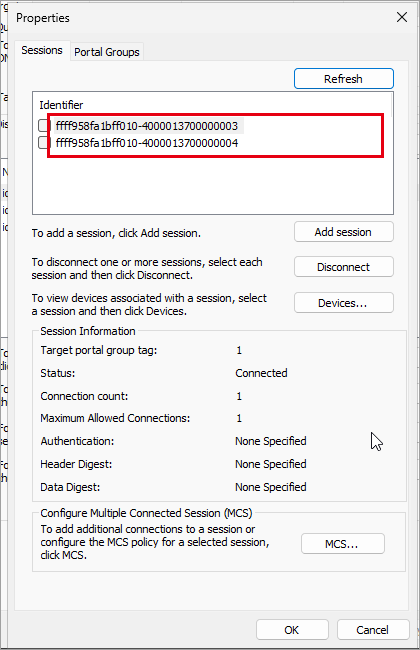Click the Session Information group title
The height and width of the screenshot is (650, 420).
tap(88, 331)
